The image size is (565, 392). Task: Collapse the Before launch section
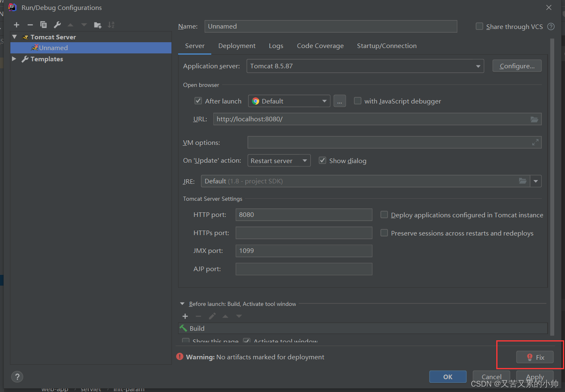tap(182, 304)
